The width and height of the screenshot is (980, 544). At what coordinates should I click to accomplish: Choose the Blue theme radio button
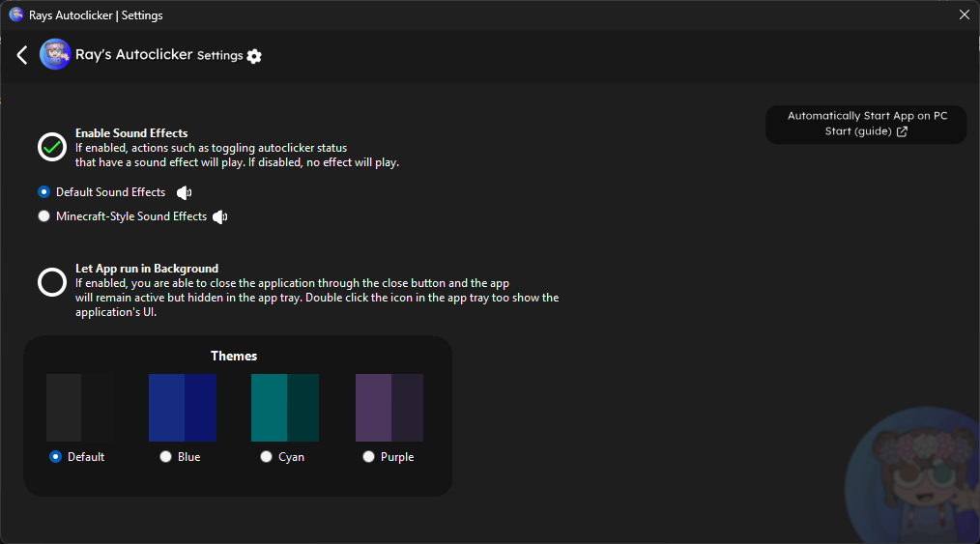165,457
